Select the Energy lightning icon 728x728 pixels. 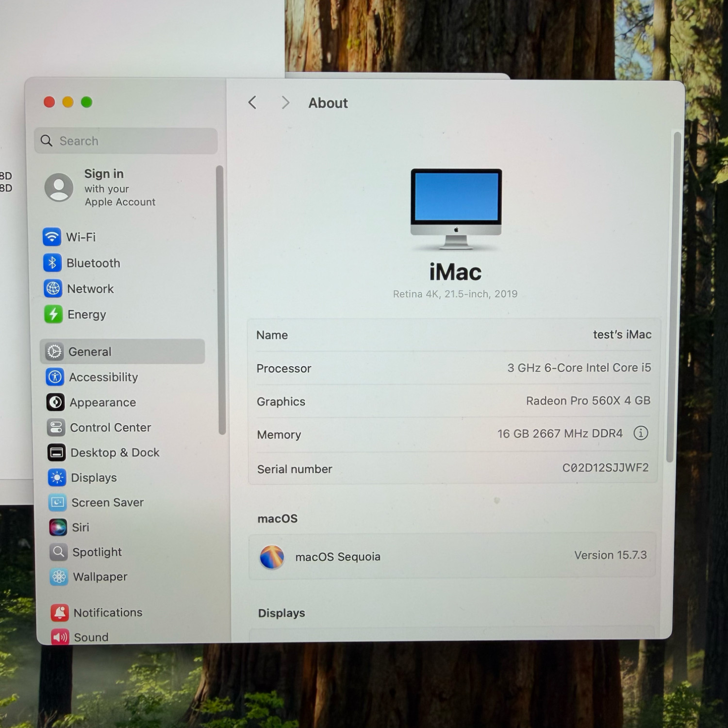53,314
